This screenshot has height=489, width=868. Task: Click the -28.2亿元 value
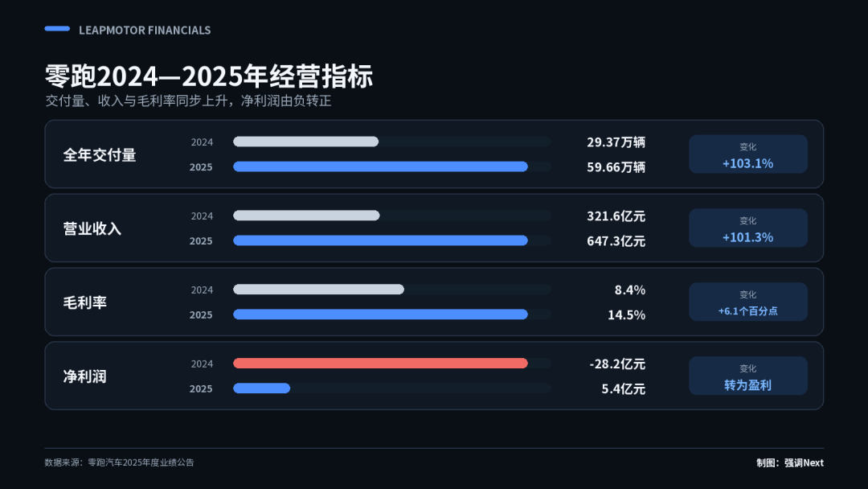coord(618,364)
